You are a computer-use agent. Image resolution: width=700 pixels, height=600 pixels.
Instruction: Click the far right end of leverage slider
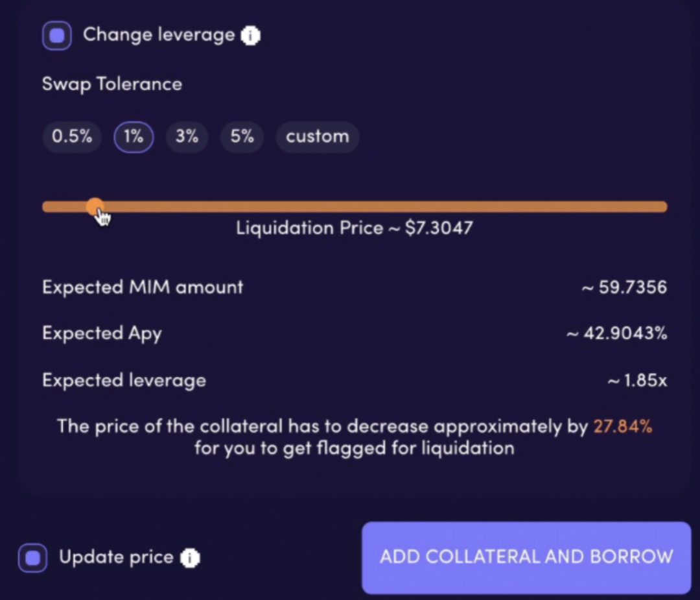(x=662, y=207)
